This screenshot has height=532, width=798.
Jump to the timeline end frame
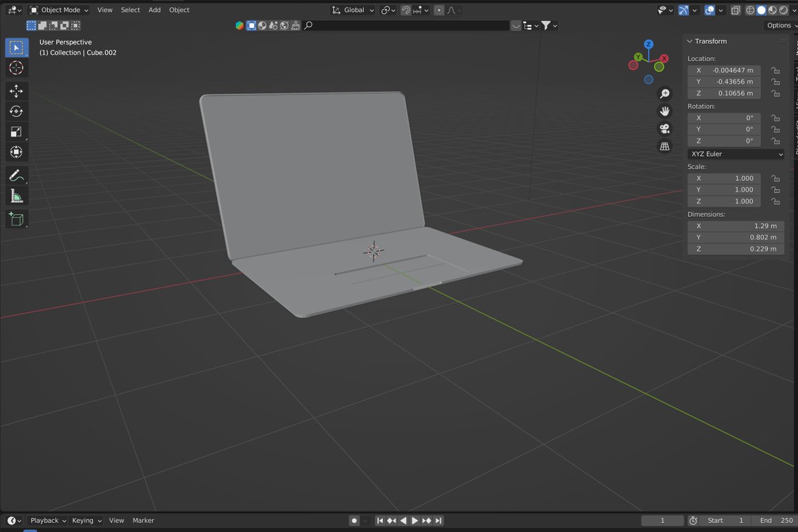pos(439,521)
